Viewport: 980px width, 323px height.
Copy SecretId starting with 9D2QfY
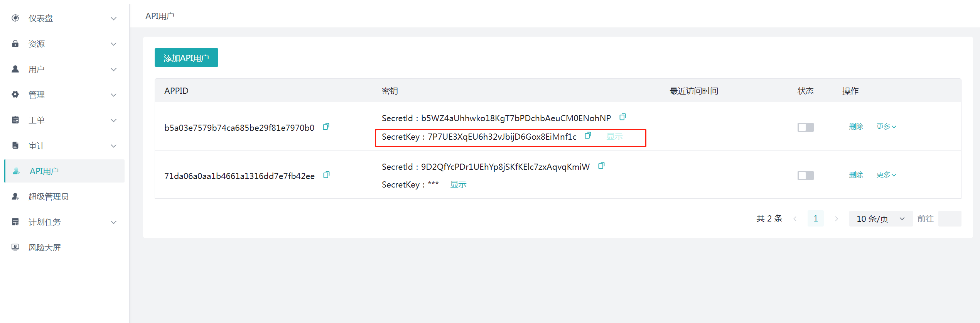pyautogui.click(x=601, y=166)
